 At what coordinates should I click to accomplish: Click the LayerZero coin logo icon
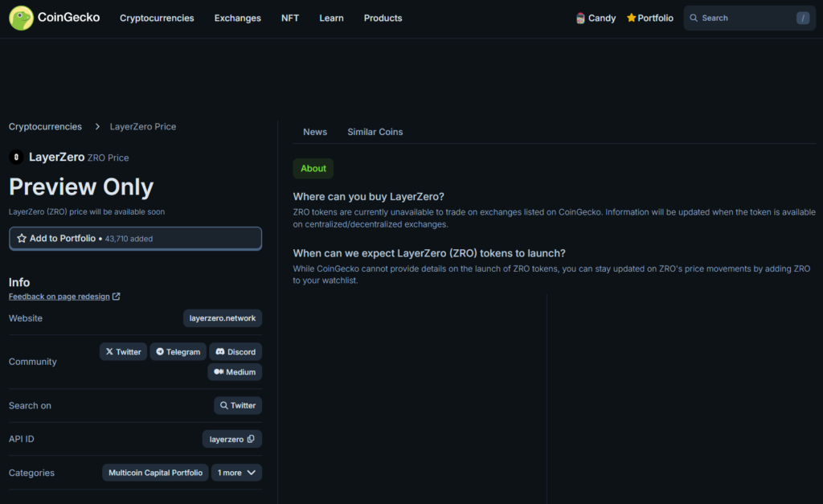16,157
